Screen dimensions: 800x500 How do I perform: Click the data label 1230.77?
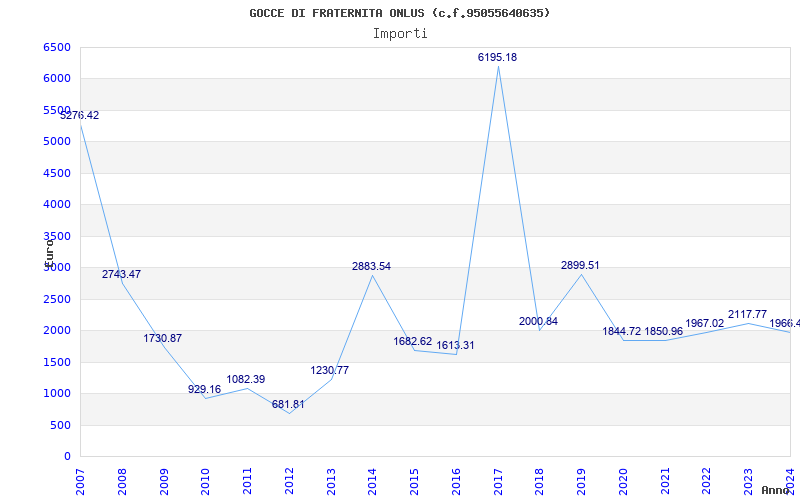point(330,370)
